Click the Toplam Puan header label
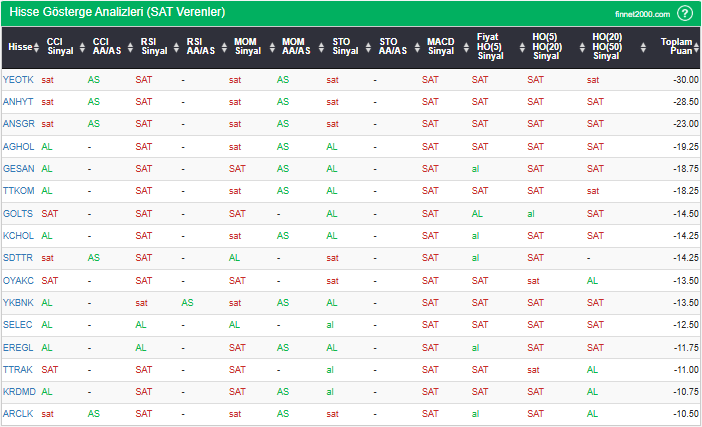 click(676, 47)
